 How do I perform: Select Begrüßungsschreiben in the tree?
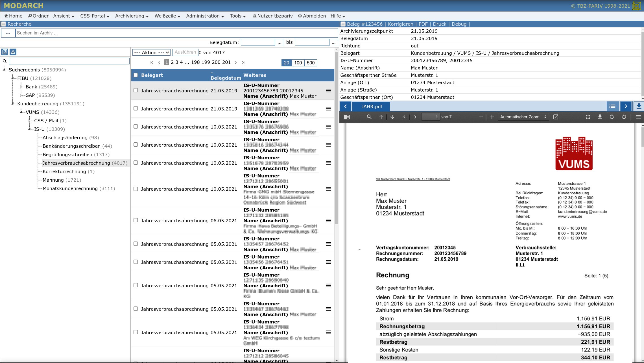(67, 155)
